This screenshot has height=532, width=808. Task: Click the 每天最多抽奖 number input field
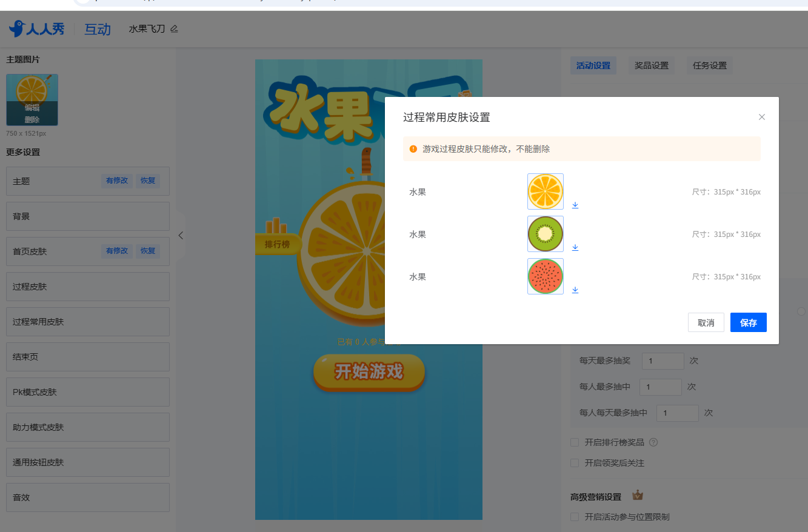(x=663, y=361)
